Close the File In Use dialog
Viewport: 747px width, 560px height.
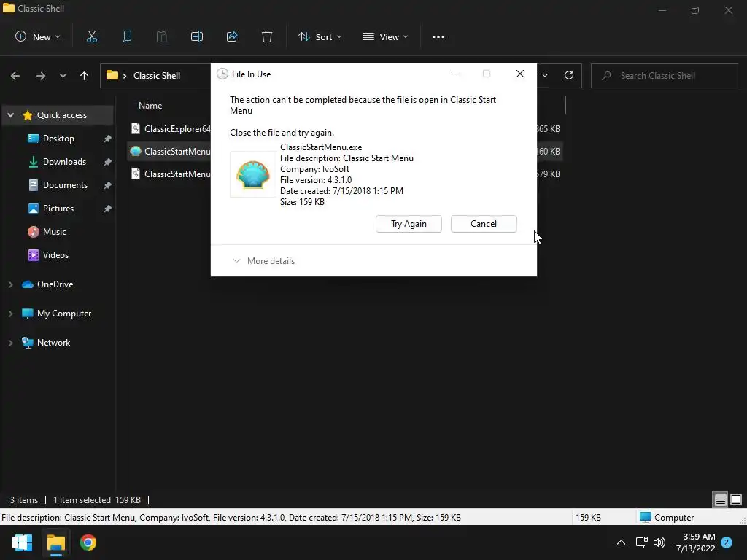pyautogui.click(x=519, y=74)
